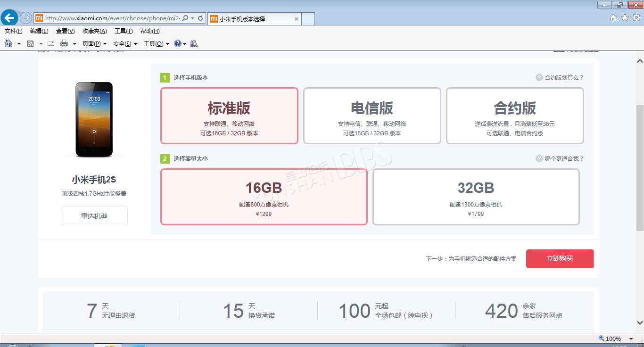Image resolution: width=644 pixels, height=347 pixels.
Task: Open the 查看(V) menu
Action: pos(65,31)
